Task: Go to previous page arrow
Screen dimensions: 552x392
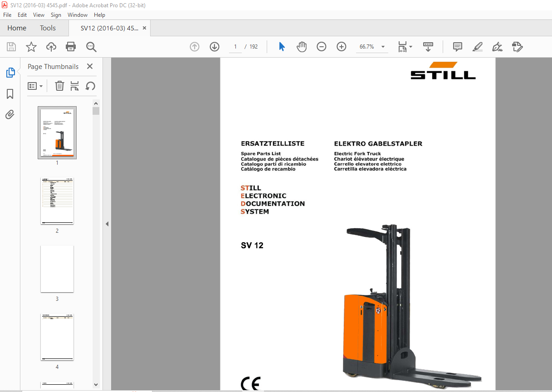Action: (x=195, y=47)
